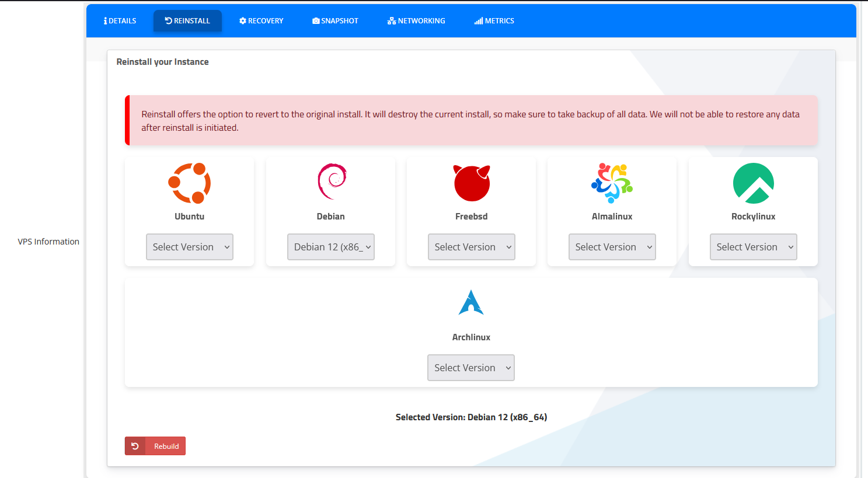Switch to the Snapshot tab
The image size is (868, 478).
click(x=336, y=21)
